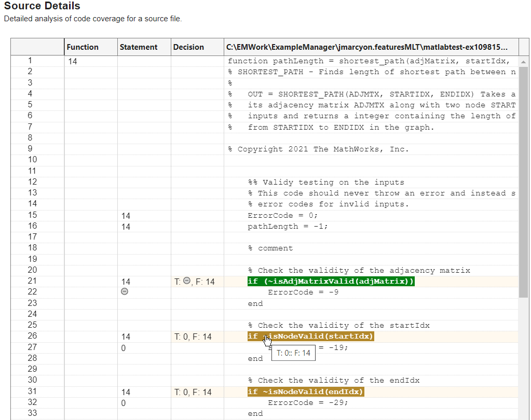The height and width of the screenshot is (420, 531).
Task: Click statement count 0 on line 27
Action: [x=123, y=348]
